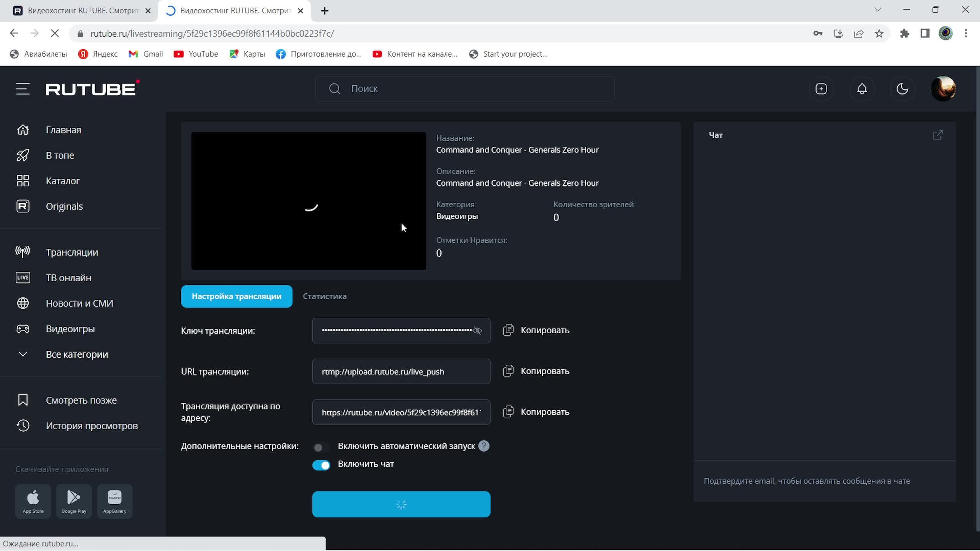This screenshot has width=980, height=551.
Task: Open notifications bell icon
Action: [x=862, y=89]
